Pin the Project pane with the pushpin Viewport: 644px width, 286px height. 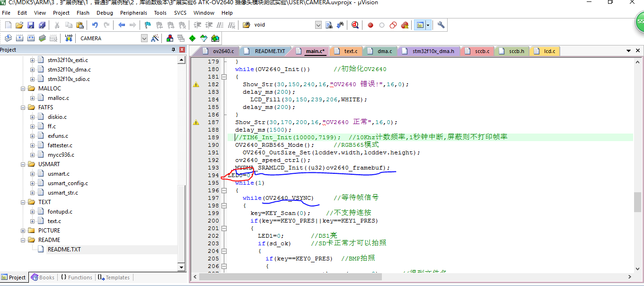coord(173,50)
